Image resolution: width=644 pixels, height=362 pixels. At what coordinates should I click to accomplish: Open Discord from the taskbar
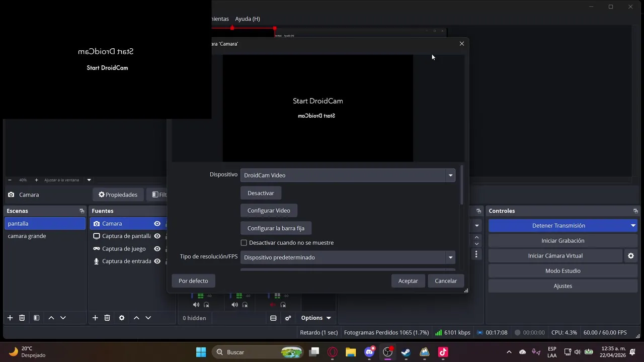(x=369, y=352)
